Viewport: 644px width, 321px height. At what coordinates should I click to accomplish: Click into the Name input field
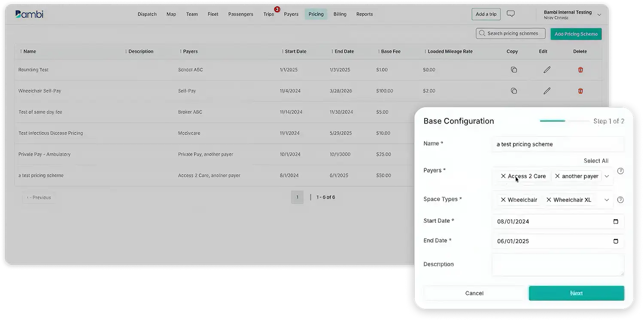(x=558, y=144)
